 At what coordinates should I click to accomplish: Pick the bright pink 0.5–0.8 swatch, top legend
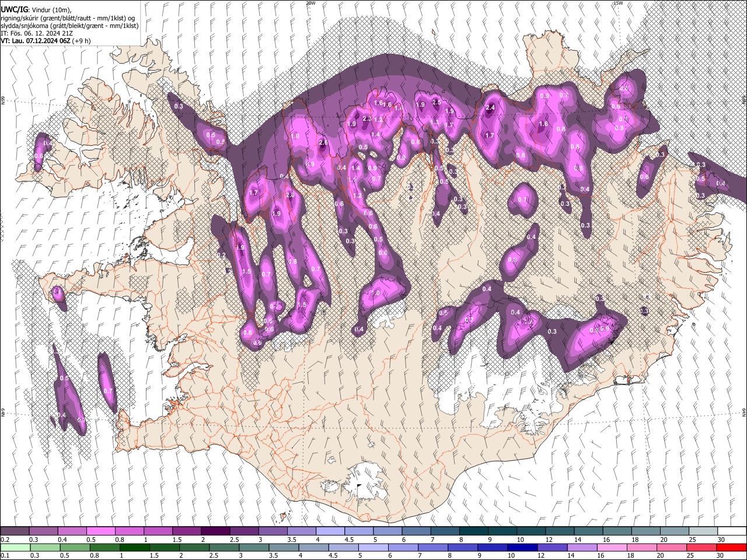tap(100, 531)
